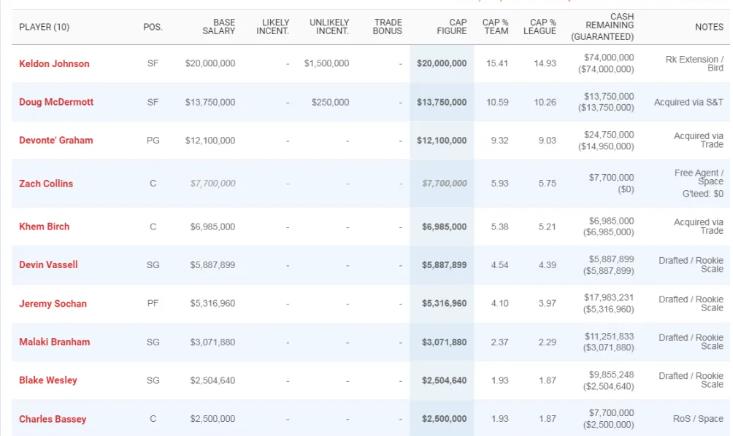Image resolution: width=733 pixels, height=436 pixels.
Task: Select Keldon Johnson cap % team 15.41
Action: 497,63
